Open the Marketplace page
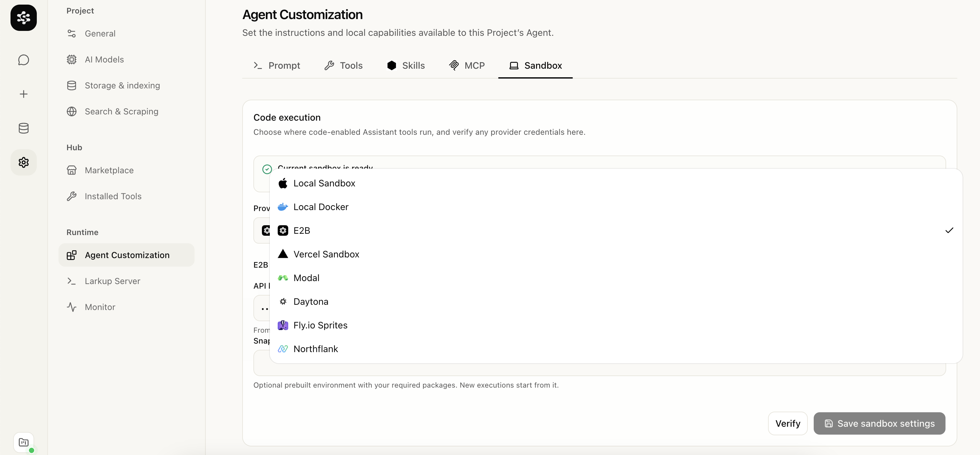 tap(126, 170)
